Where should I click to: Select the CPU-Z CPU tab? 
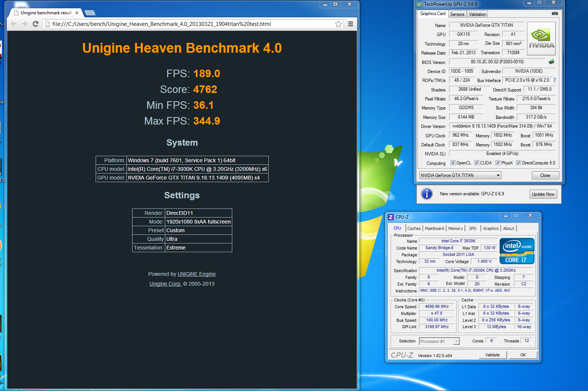click(397, 228)
